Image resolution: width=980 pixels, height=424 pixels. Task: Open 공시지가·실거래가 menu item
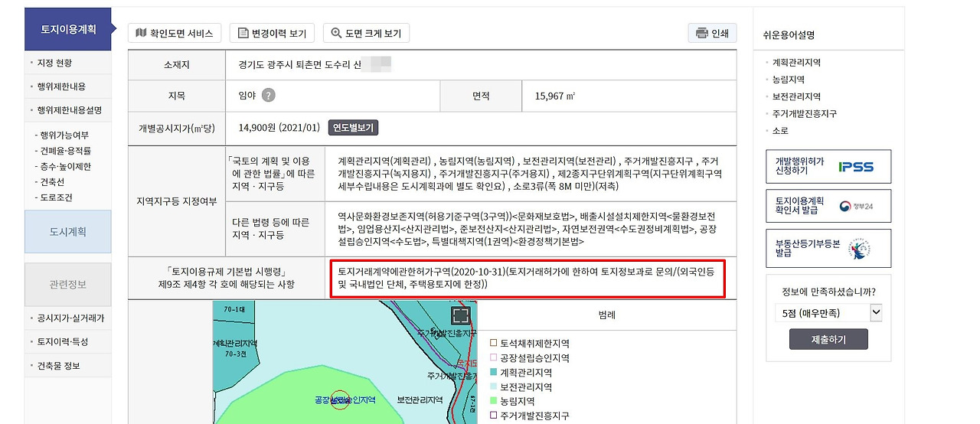(70, 318)
